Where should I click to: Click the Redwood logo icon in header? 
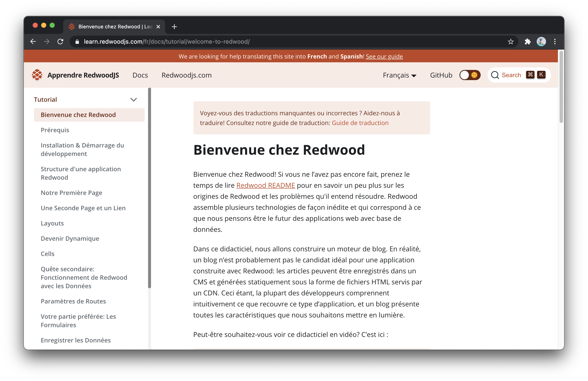click(38, 75)
